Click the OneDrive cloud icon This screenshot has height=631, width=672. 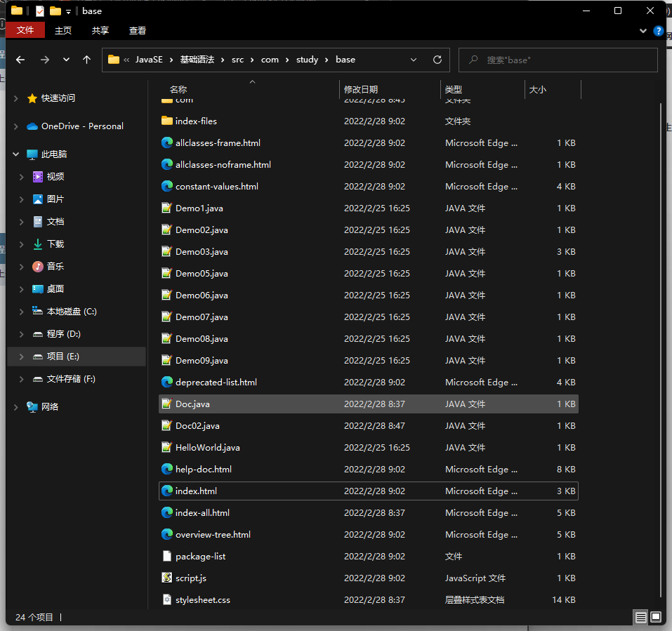(x=32, y=126)
